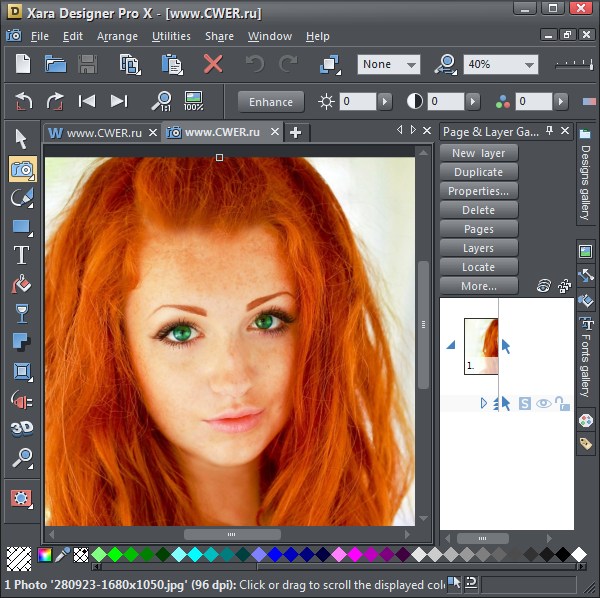Open the Arrange menu
This screenshot has height=598, width=600.
point(117,36)
